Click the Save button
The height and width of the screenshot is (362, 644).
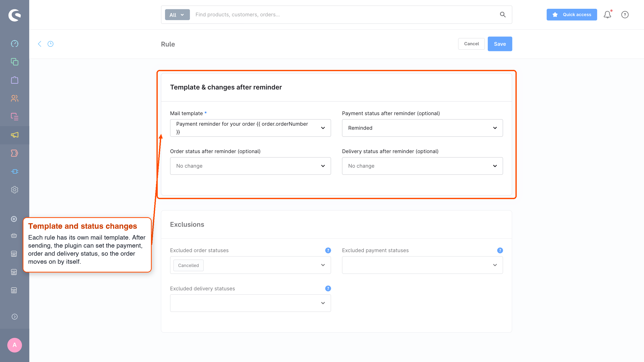pos(500,44)
